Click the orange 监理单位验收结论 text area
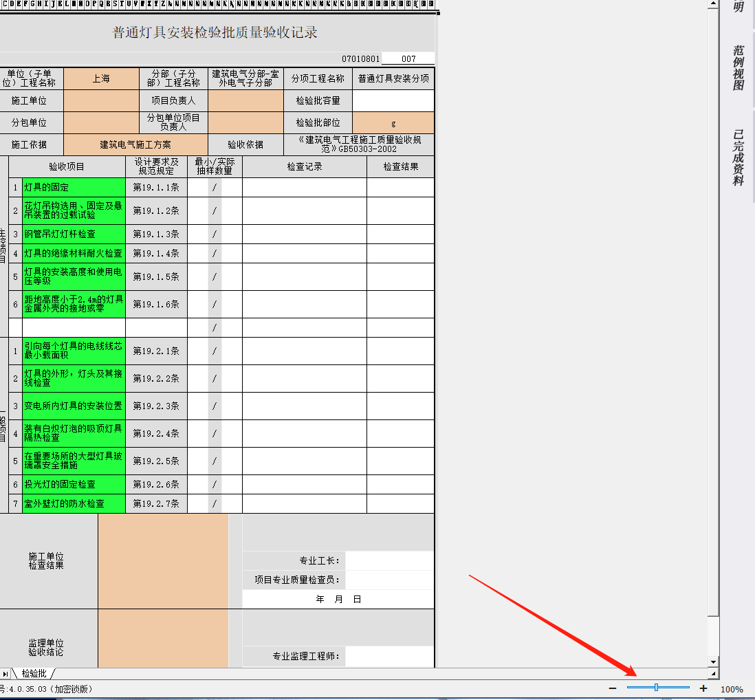Viewport: 755px width, 700px height. click(x=163, y=638)
